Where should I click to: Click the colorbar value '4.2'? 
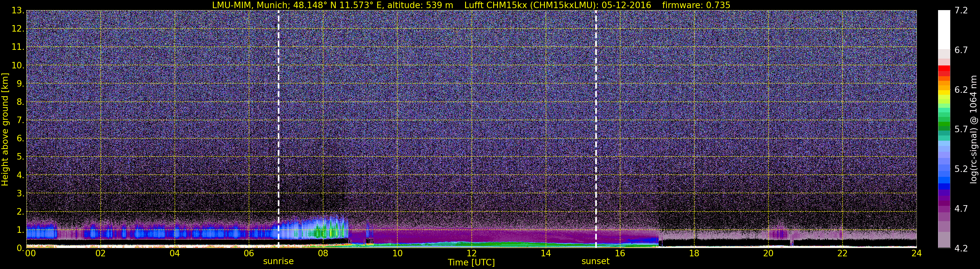[961, 248]
